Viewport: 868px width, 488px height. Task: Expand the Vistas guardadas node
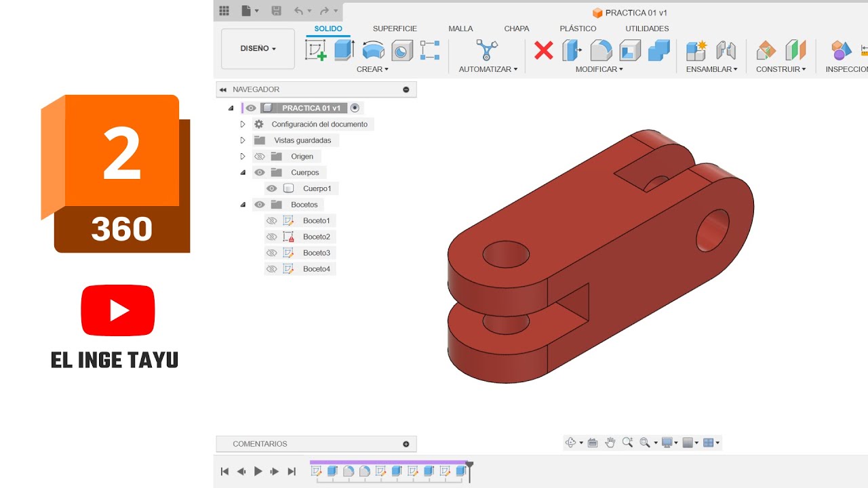(243, 140)
